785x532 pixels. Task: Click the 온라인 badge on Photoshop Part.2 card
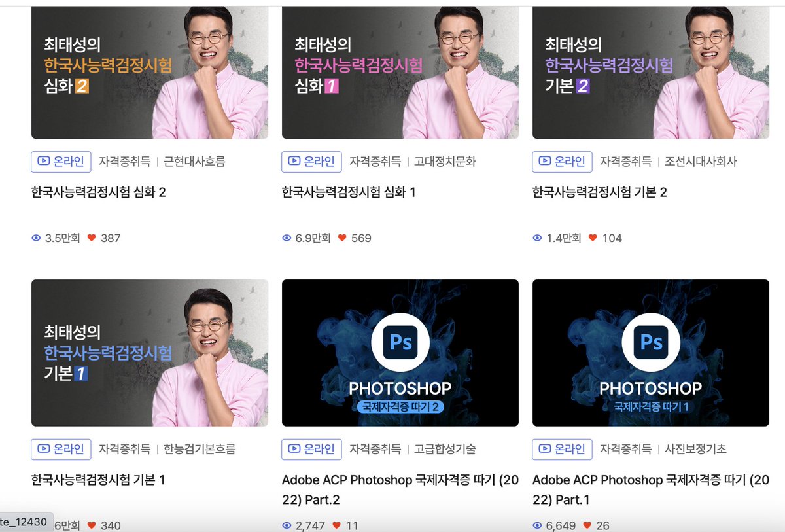[311, 449]
